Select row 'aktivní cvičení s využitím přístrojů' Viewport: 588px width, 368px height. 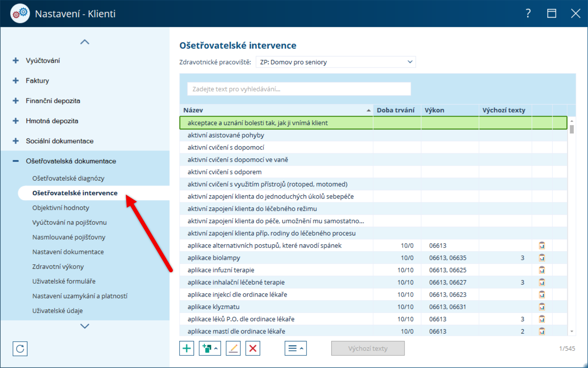(373, 184)
